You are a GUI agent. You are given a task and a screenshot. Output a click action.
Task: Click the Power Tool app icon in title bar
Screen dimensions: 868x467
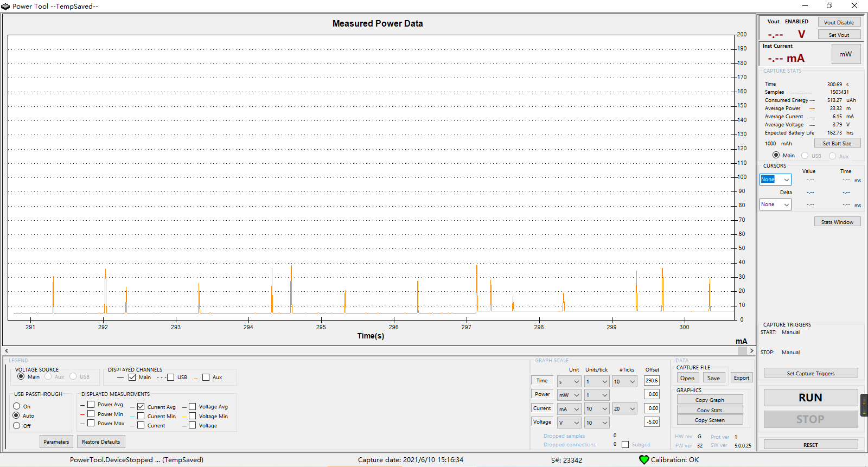[x=5, y=6]
